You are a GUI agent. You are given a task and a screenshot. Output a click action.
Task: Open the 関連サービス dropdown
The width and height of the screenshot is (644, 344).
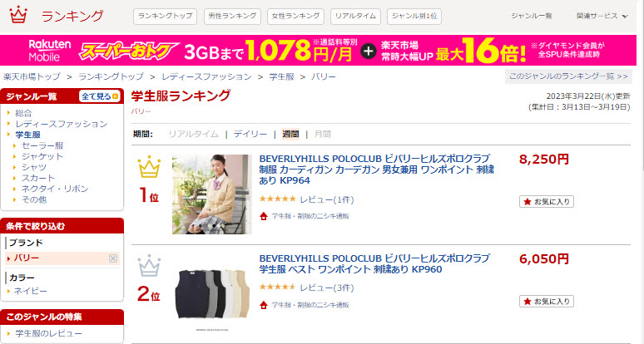[x=602, y=16]
